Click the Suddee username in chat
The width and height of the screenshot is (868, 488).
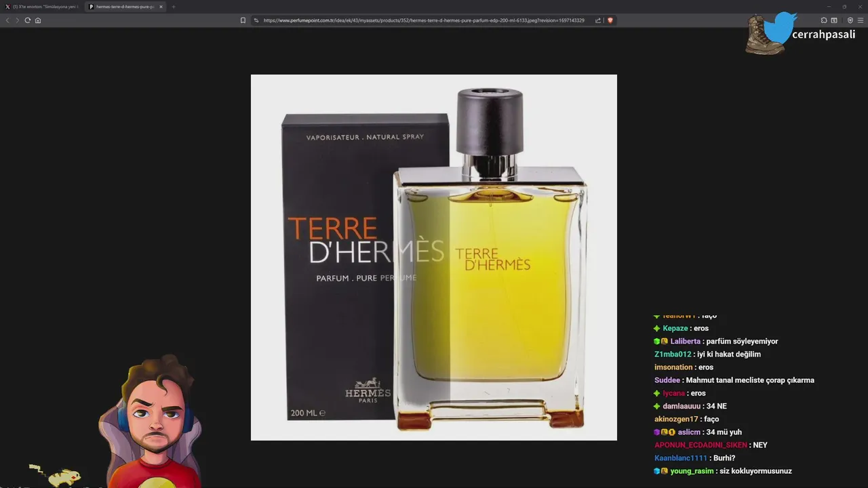click(x=667, y=380)
